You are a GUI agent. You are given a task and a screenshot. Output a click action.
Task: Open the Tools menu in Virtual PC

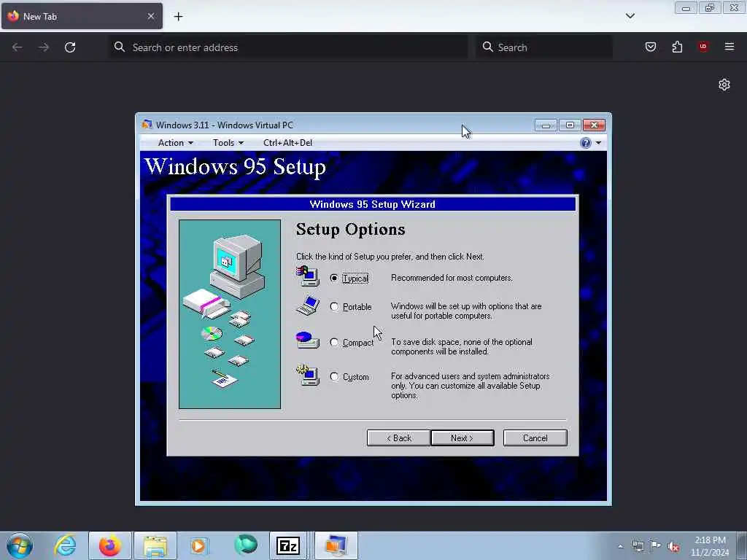click(x=228, y=143)
